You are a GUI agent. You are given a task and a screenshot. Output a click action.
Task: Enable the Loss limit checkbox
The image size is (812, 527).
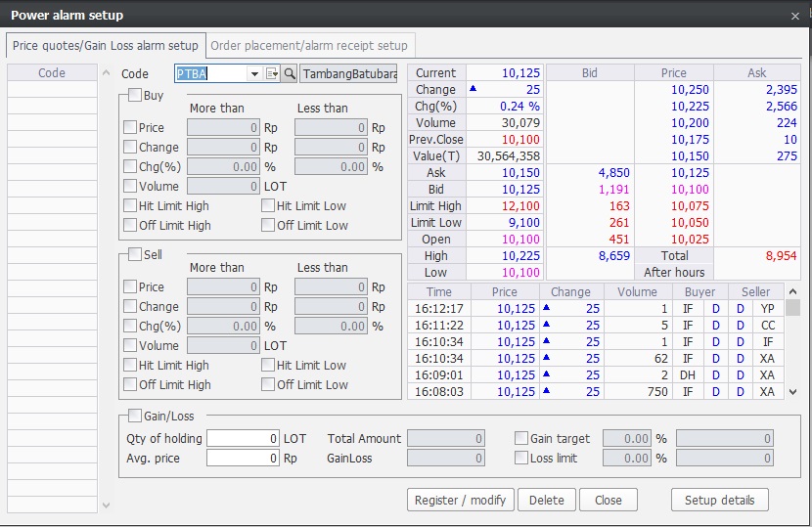[521, 459]
